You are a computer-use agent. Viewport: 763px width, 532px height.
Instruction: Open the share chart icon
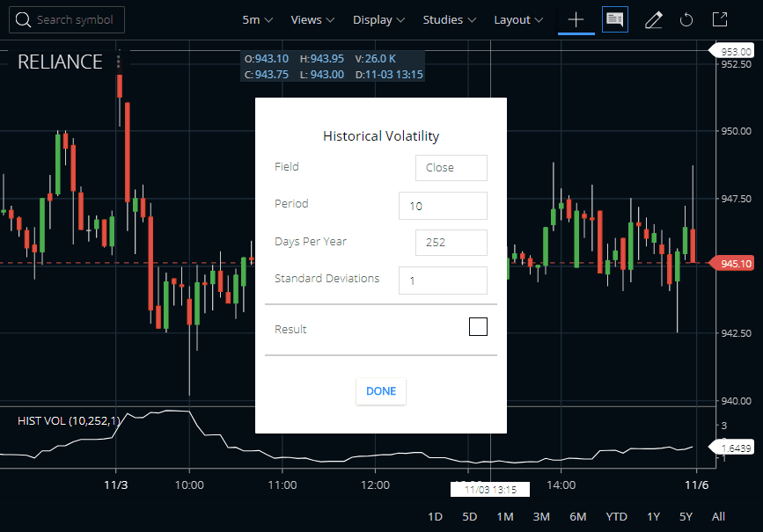click(720, 19)
